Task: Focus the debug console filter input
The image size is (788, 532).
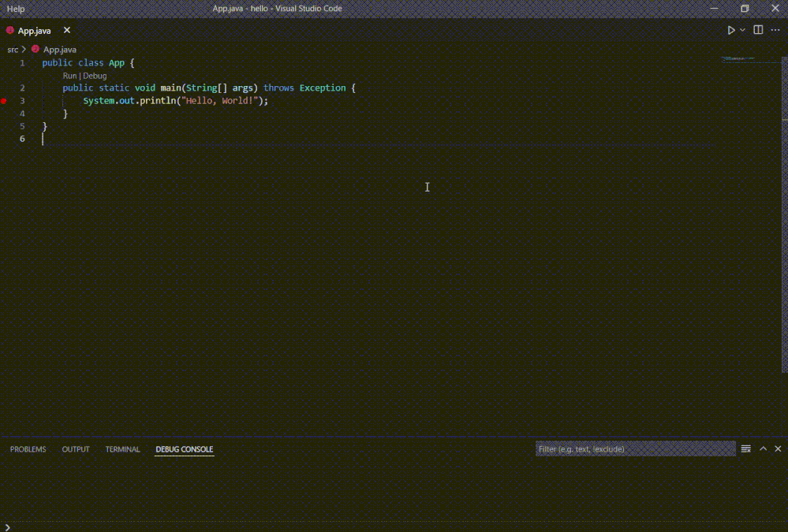Action: pos(635,448)
